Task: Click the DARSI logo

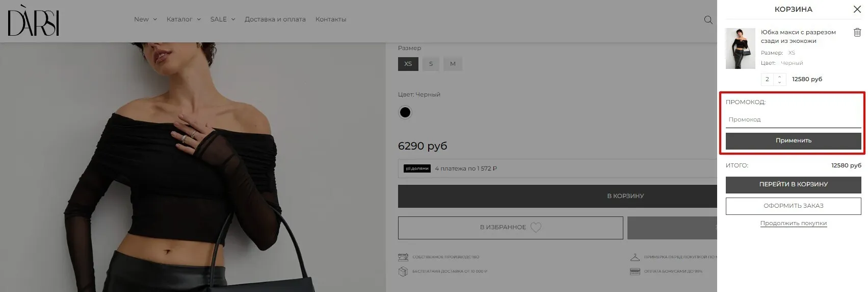Action: tap(33, 20)
